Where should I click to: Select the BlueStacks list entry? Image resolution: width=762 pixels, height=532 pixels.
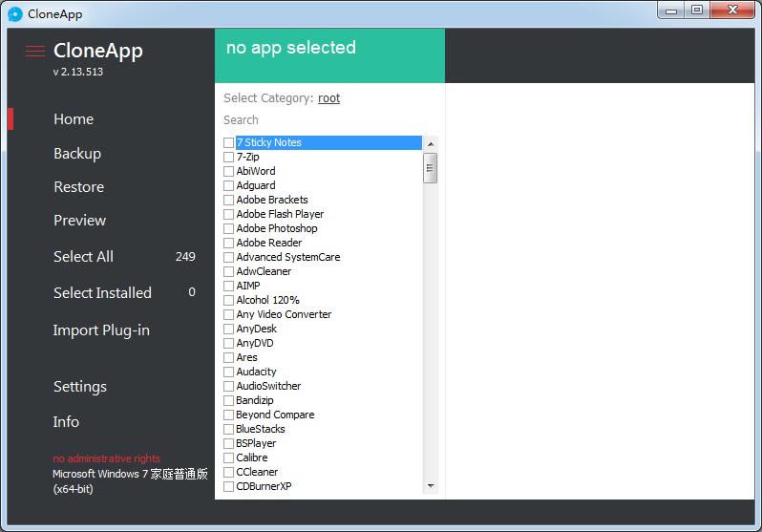pyautogui.click(x=261, y=429)
